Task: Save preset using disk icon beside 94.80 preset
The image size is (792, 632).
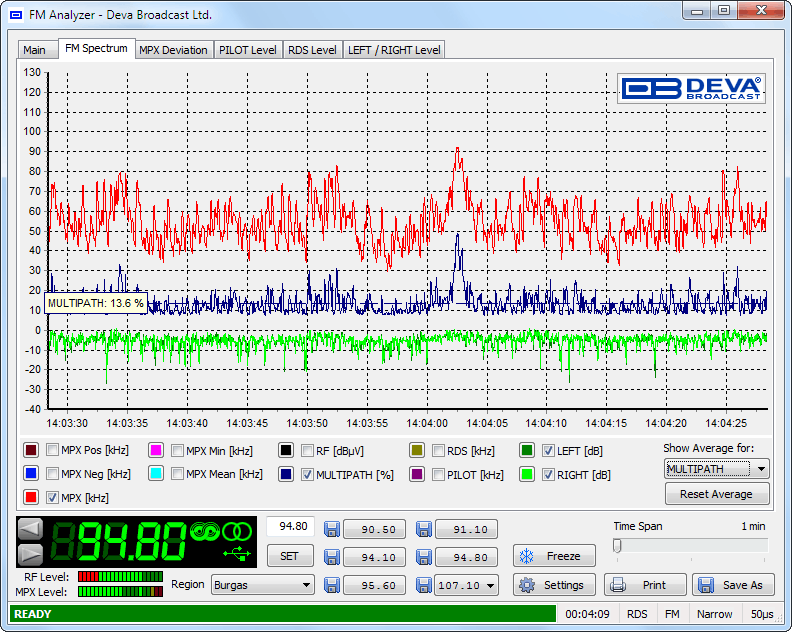Action: (424, 557)
